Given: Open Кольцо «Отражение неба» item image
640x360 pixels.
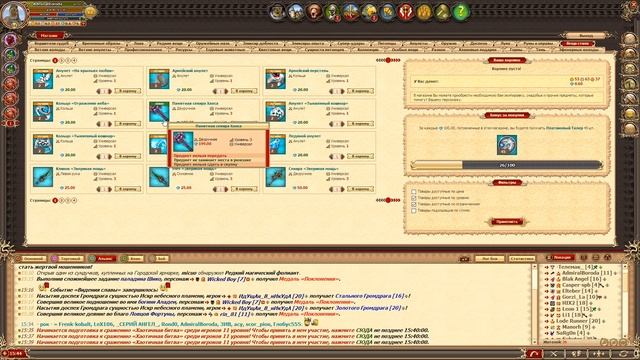Looking at the screenshot, I should tap(43, 111).
